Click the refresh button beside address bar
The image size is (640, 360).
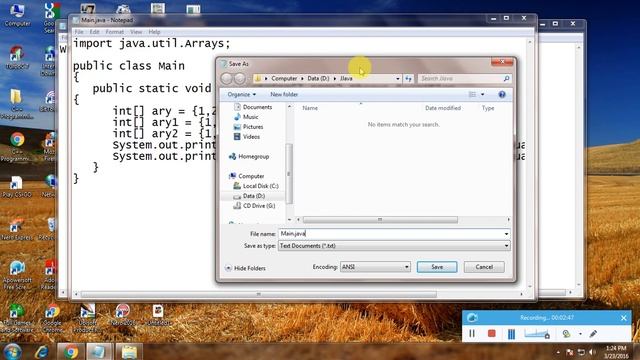tap(408, 78)
